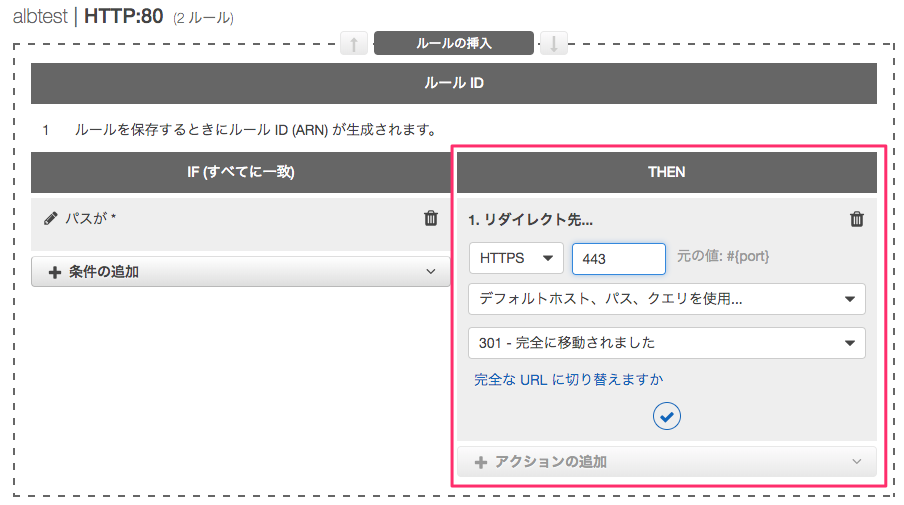904x505 pixels.
Task: Click the (2 ルール) rule count
Action: 203,18
